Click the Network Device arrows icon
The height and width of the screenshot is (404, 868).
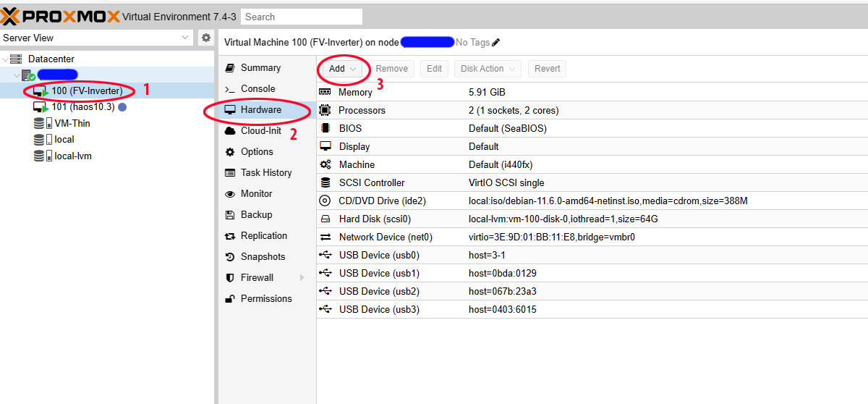[325, 237]
